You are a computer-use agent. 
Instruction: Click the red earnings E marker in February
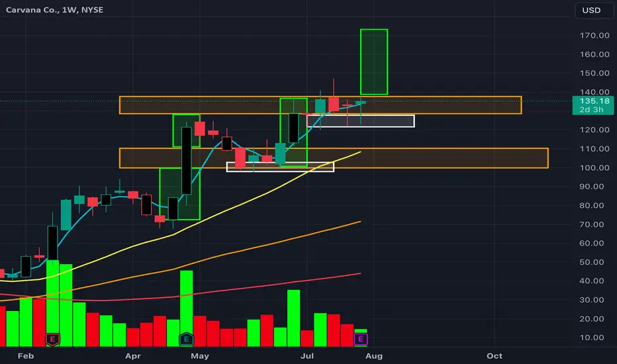(x=53, y=339)
